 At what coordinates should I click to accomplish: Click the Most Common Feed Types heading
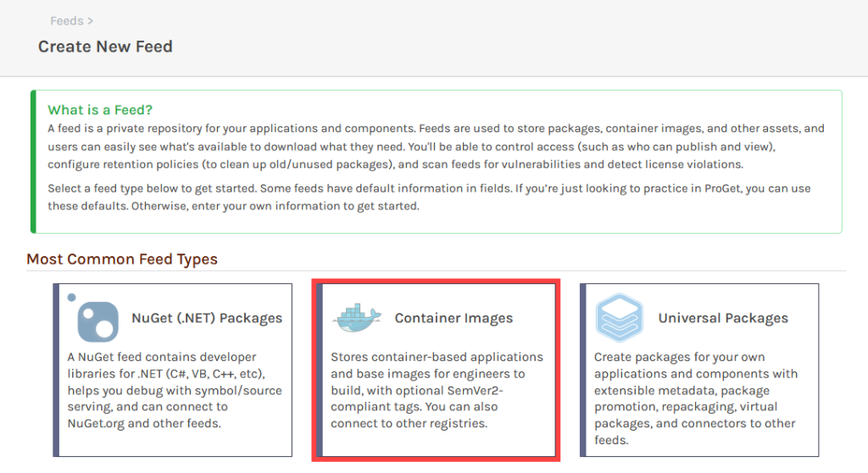pyautogui.click(x=122, y=259)
